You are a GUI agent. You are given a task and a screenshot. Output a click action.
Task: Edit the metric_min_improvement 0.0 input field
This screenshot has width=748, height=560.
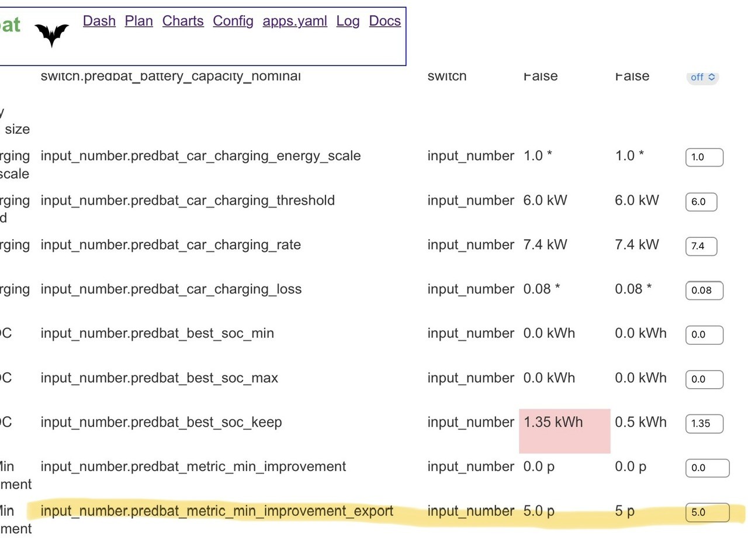tap(708, 468)
